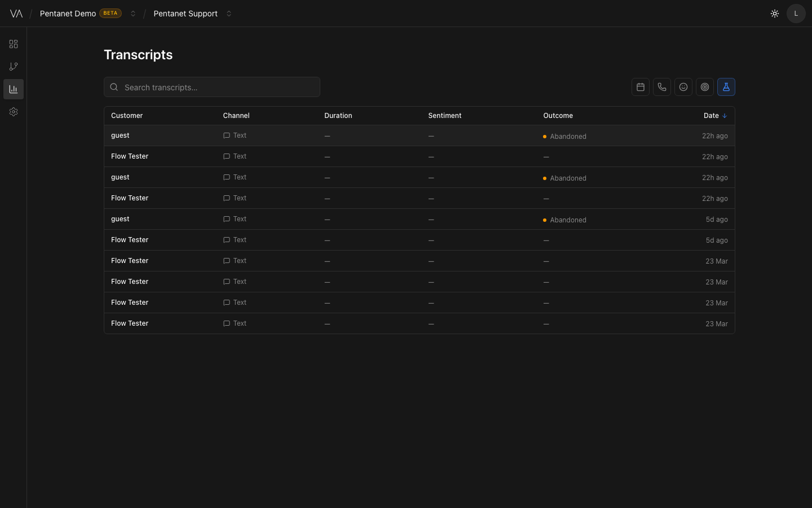Open the analytics bar-chart sidebar icon

(x=13, y=89)
